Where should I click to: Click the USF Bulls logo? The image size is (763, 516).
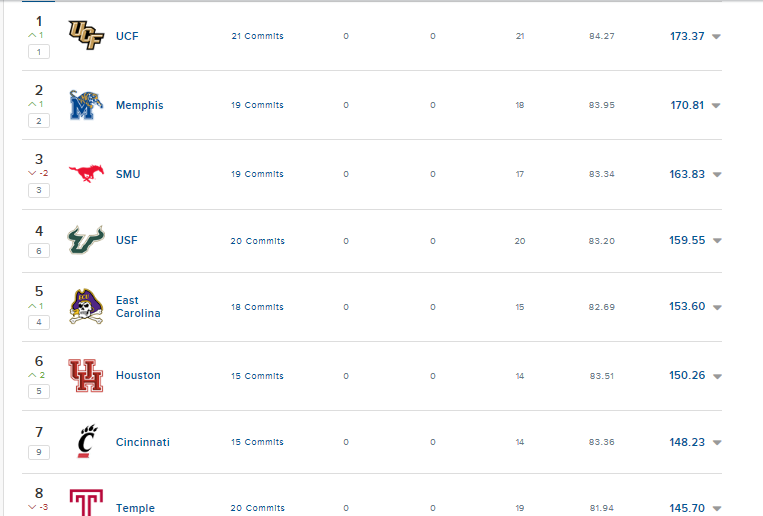click(x=84, y=240)
